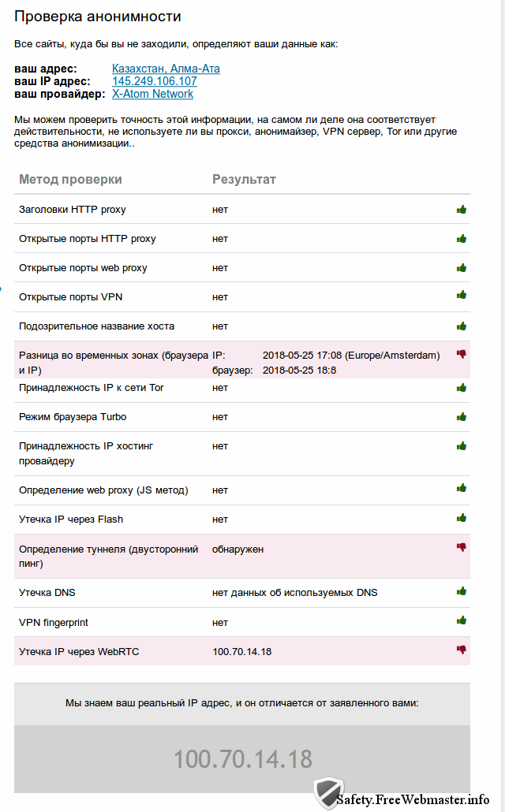Image resolution: width=505 pixels, height=812 pixels.
Task: Click thumbs-up icon for VPN fingerprint row
Action: [x=462, y=621]
